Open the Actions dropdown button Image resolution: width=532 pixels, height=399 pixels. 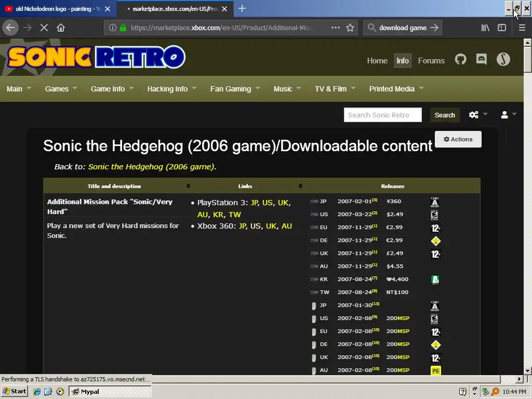[x=458, y=139]
